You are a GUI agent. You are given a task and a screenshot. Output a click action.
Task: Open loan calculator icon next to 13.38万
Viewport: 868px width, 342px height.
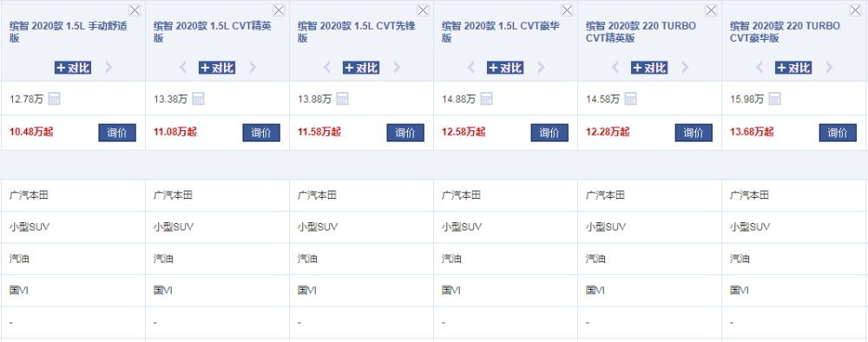(x=198, y=99)
